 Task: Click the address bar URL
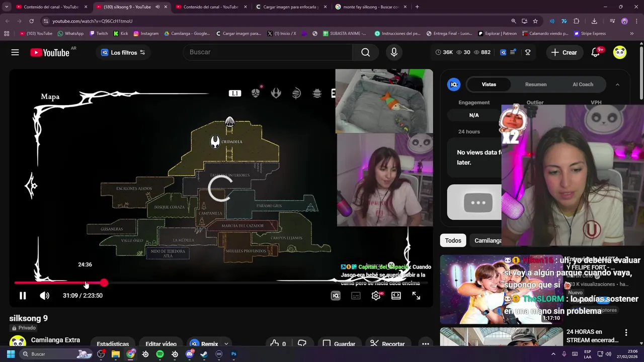point(93,21)
